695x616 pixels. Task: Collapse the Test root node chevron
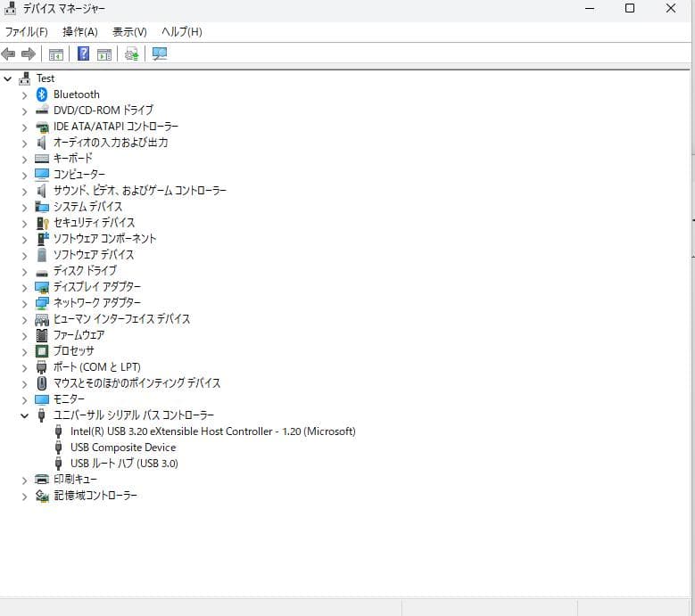(x=7, y=78)
